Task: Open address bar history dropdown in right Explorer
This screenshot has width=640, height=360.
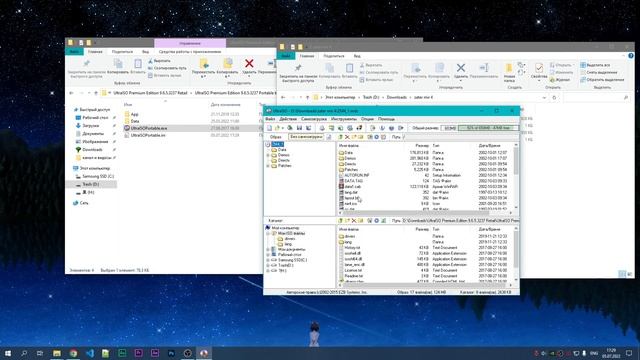Action: (x=544, y=98)
